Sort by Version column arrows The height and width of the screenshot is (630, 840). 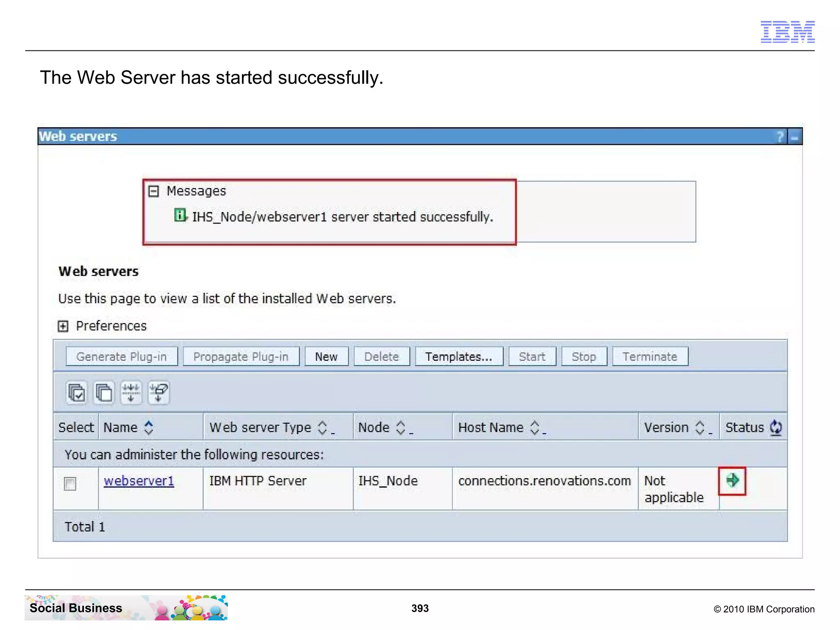[x=700, y=427]
